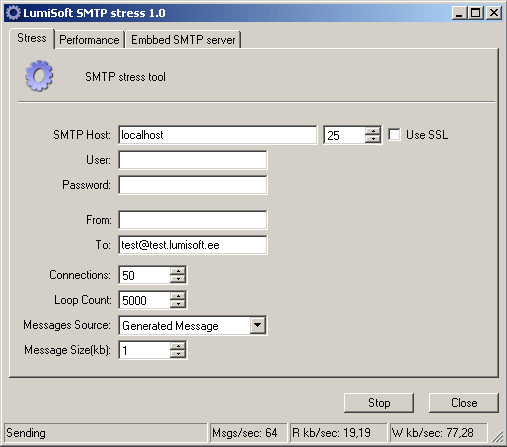This screenshot has width=507, height=447.
Task: Focus the port number field showing 25
Action: (344, 135)
